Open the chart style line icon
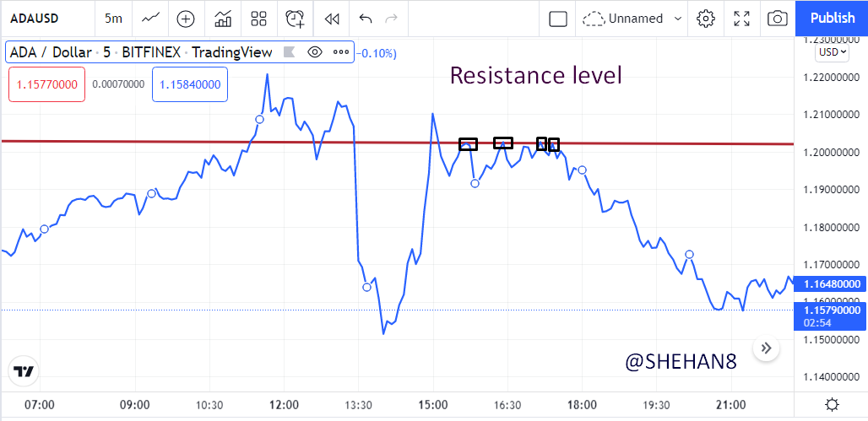This screenshot has width=868, height=421. 150,19
